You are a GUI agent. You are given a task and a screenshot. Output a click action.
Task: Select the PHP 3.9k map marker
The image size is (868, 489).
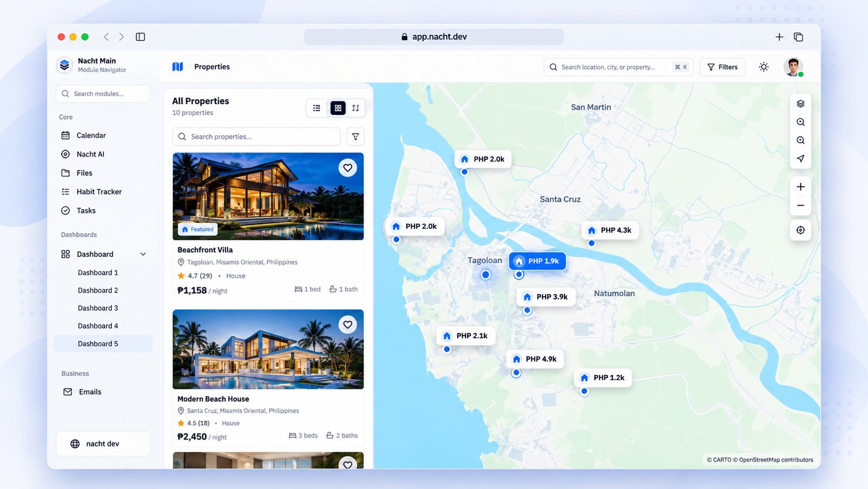[546, 297]
